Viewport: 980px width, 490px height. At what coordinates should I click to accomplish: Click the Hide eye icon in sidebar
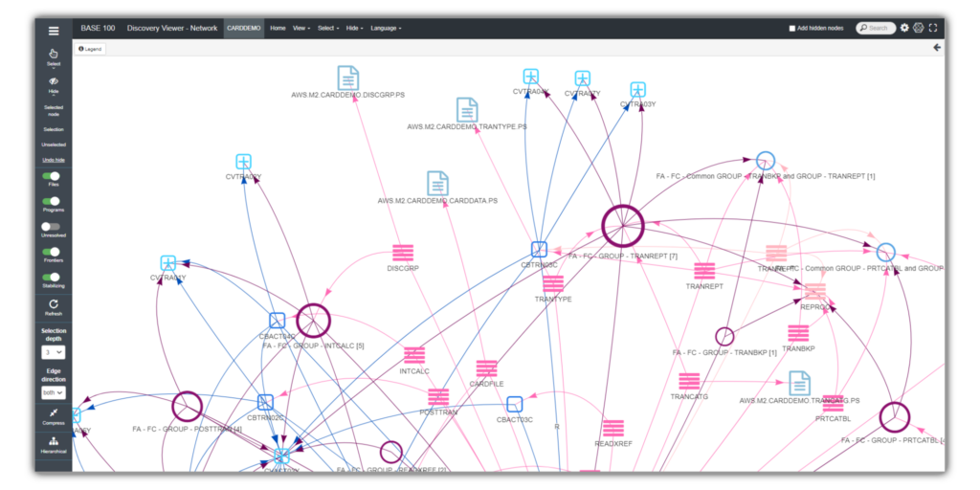[x=54, y=82]
